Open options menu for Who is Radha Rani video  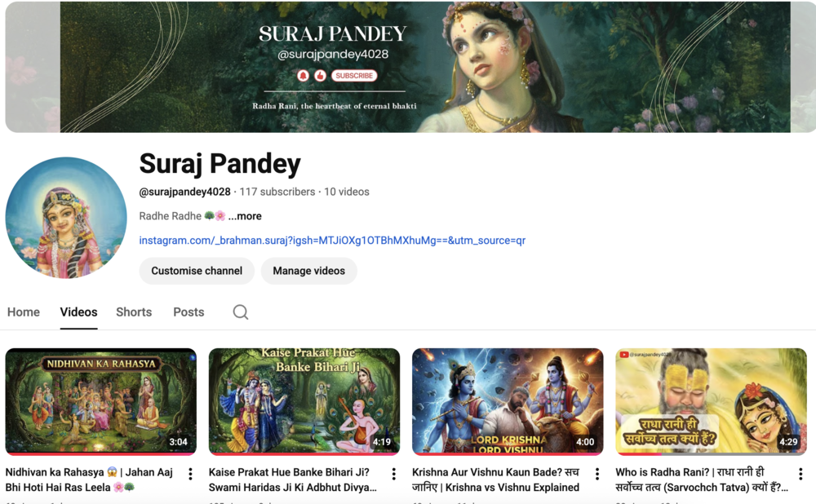click(x=800, y=474)
